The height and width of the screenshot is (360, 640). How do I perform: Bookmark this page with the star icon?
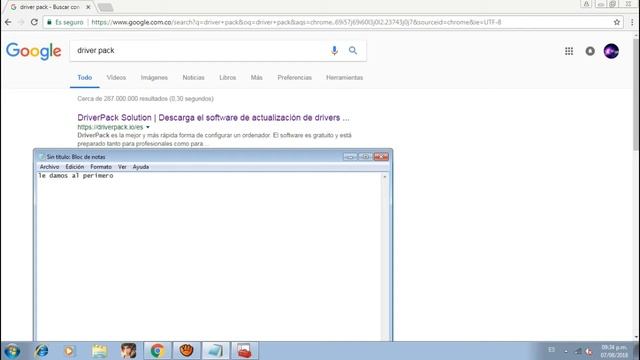[x=617, y=22]
